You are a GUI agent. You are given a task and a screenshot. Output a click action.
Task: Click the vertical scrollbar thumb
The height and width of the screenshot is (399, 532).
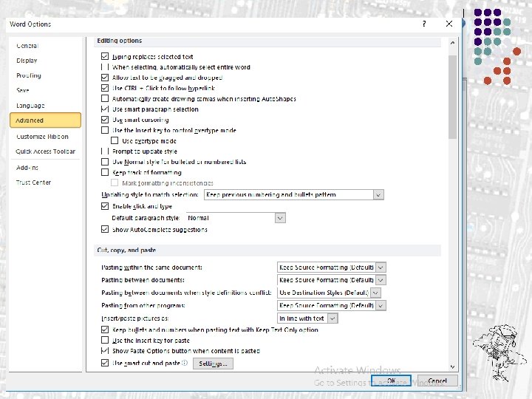452,97
